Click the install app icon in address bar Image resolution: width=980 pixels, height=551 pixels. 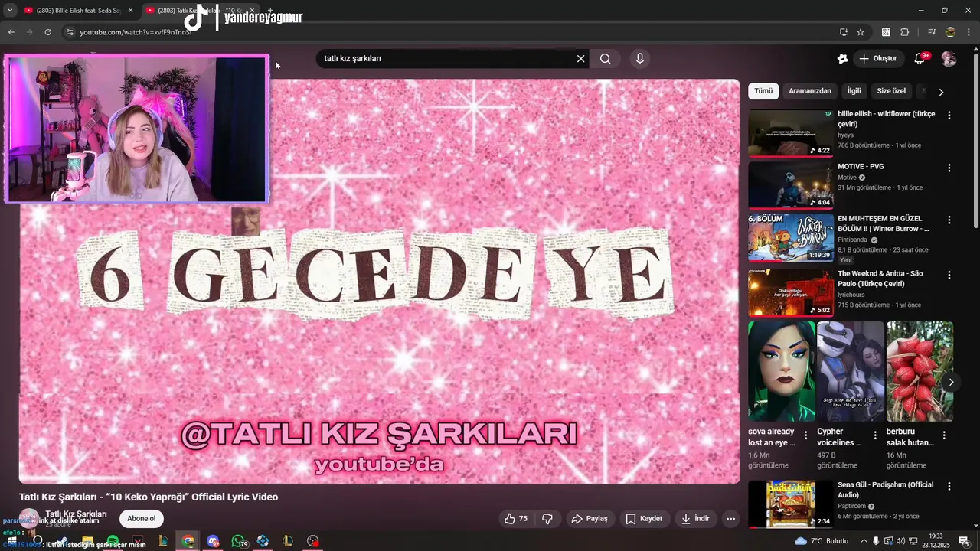pos(844,32)
